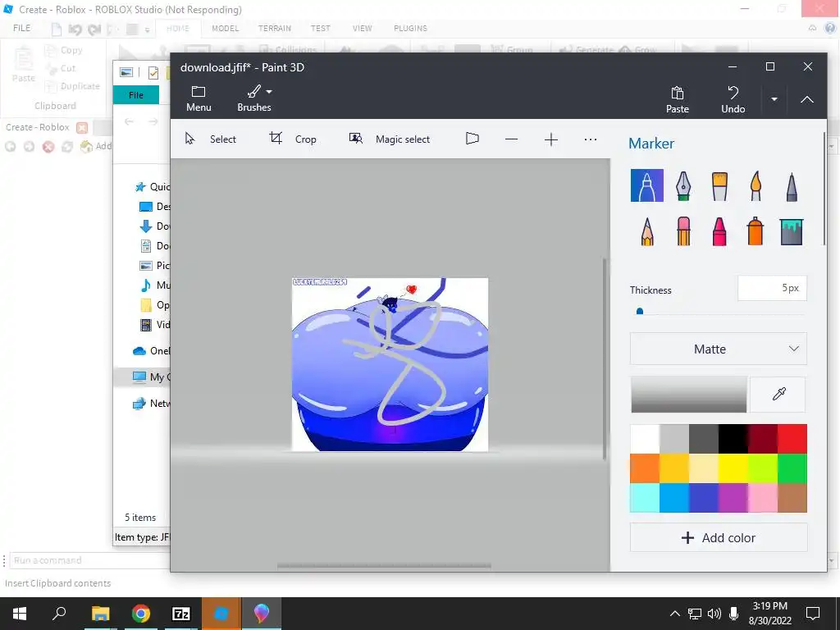Switch to PLUGINS tab in Roblox Studio
840x630 pixels.
click(x=410, y=29)
